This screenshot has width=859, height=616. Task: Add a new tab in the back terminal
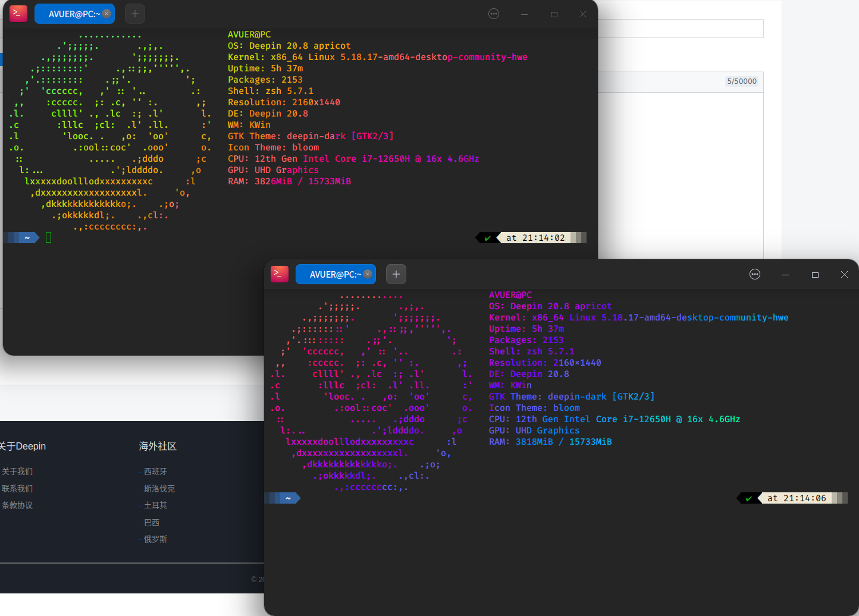point(135,14)
